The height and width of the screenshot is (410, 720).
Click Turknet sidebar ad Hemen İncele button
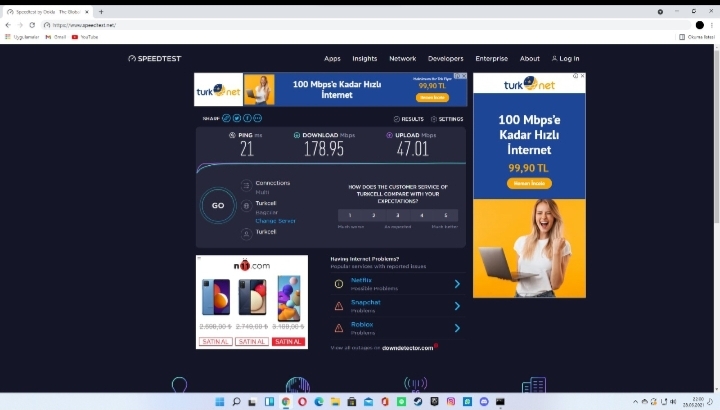[529, 183]
